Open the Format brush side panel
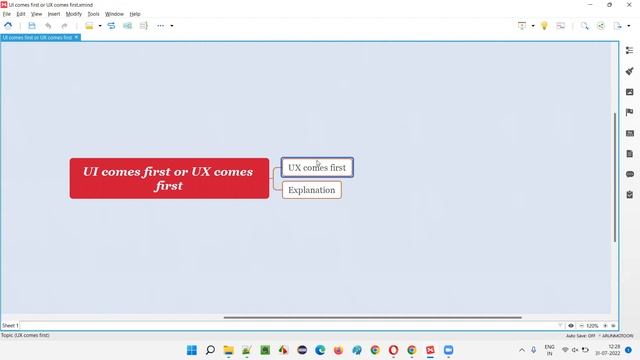The width and height of the screenshot is (640, 360). tap(630, 71)
